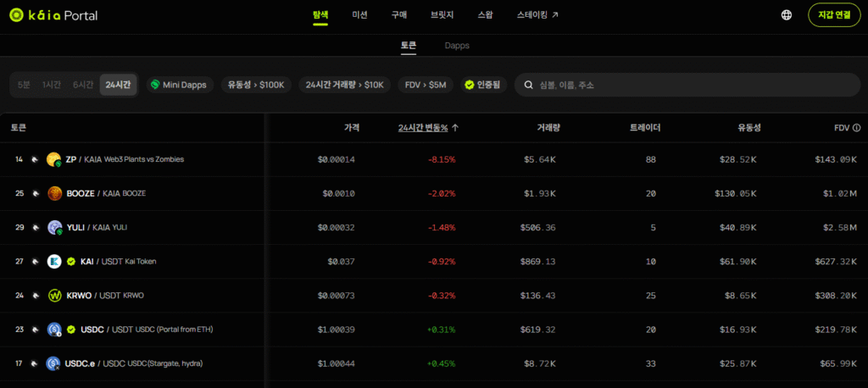Click the YULI token icon
The image size is (868, 388).
(54, 227)
